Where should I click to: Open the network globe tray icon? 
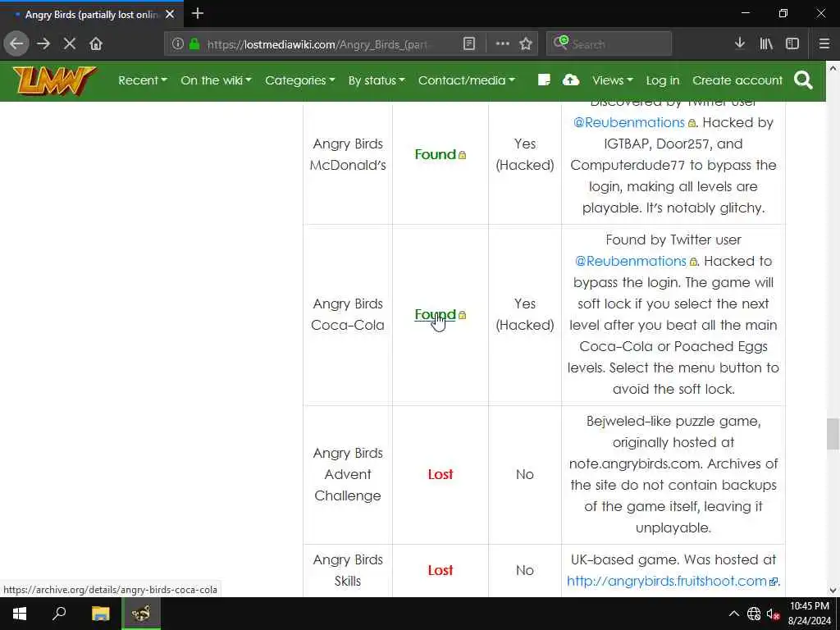point(754,614)
